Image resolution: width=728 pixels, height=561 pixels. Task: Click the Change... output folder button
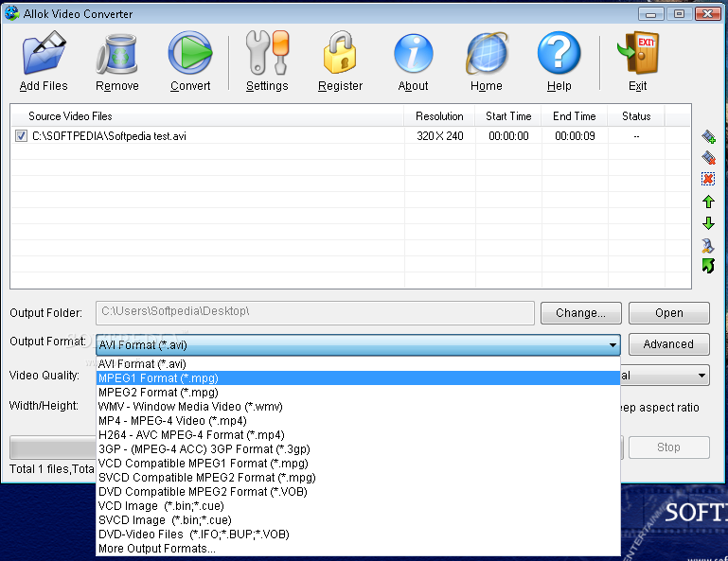(x=581, y=313)
